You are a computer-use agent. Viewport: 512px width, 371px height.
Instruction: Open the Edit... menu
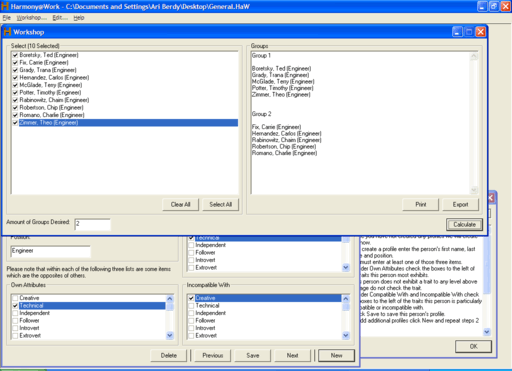pyautogui.click(x=60, y=18)
